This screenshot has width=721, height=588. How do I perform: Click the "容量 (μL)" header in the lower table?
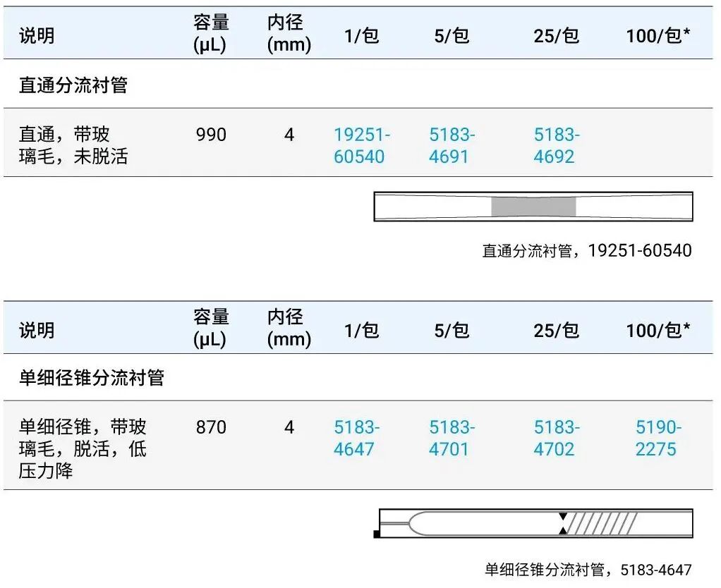click(210, 328)
